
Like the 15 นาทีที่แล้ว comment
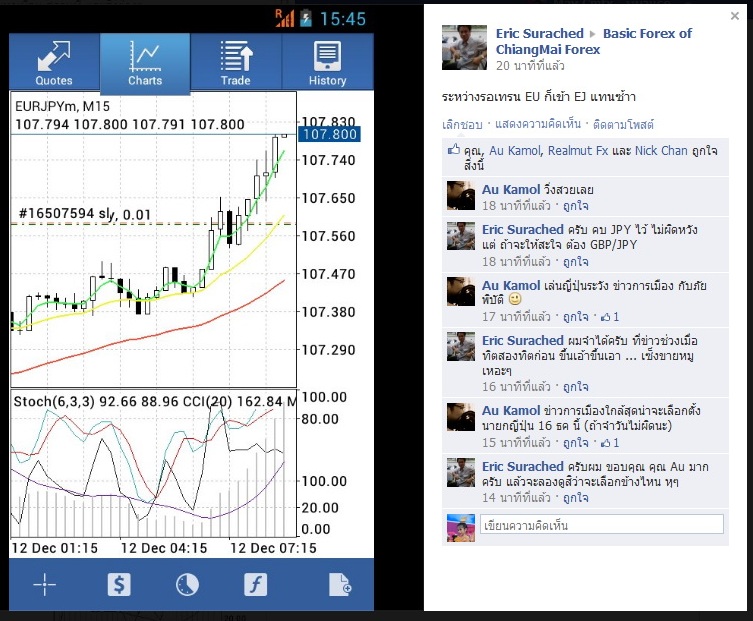576,443
